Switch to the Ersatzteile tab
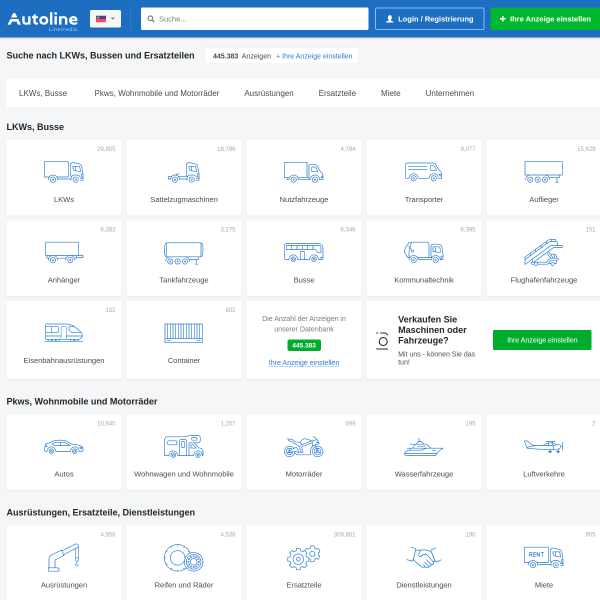Screen dimensions: 600x600 (337, 93)
